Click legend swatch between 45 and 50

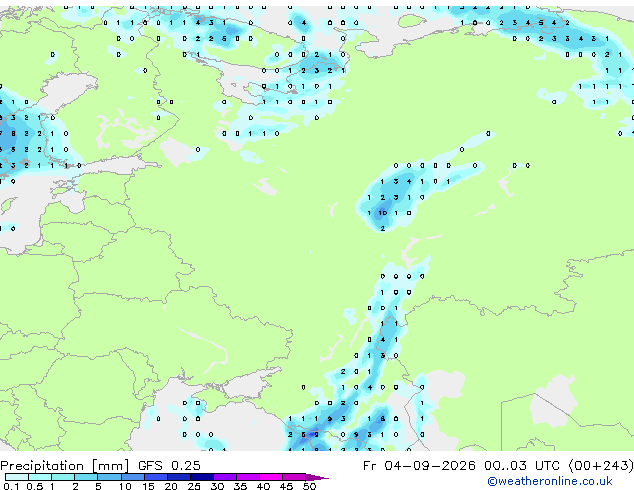(294, 477)
